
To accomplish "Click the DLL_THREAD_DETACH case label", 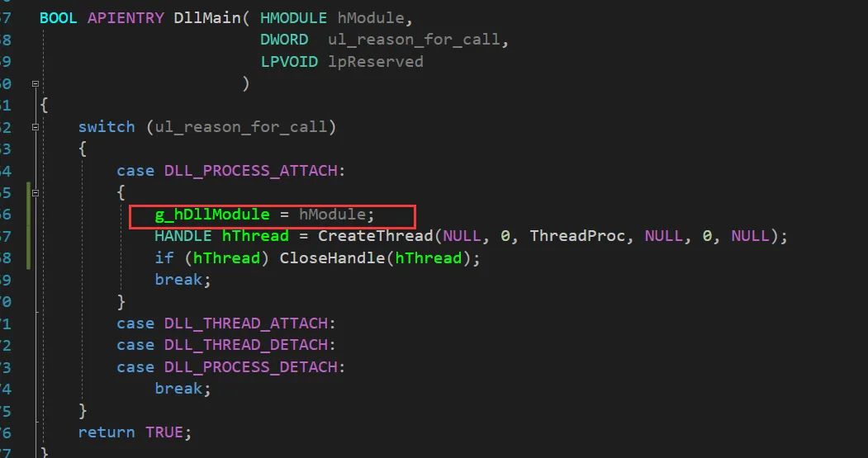I will click(246, 345).
